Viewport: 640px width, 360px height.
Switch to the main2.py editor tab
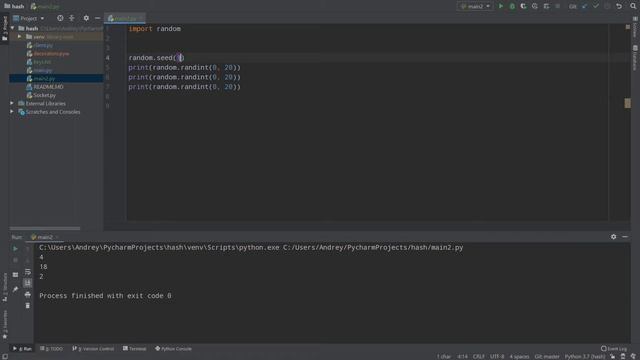tap(125, 18)
